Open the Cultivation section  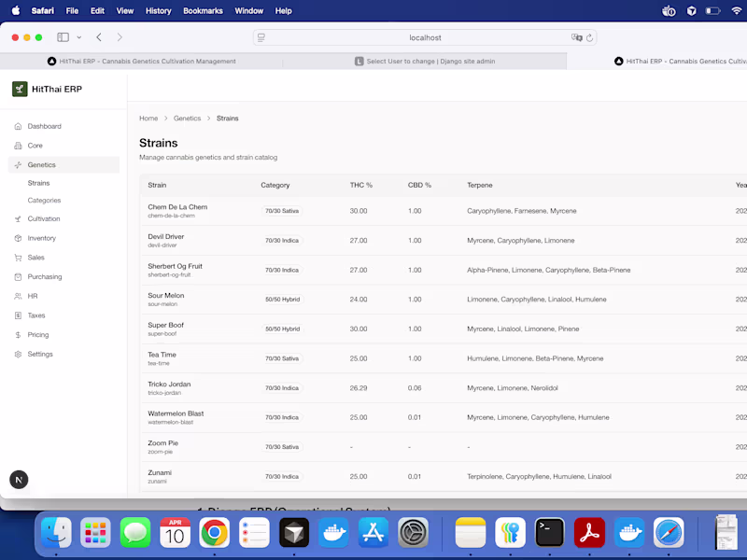pos(45,219)
